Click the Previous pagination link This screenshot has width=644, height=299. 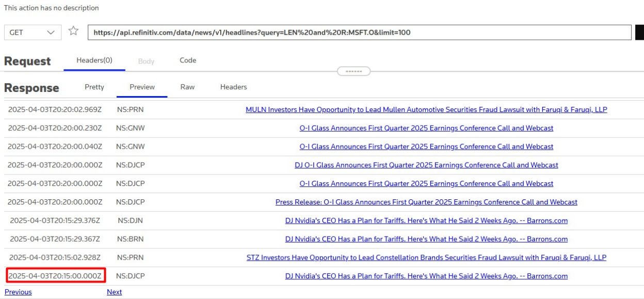click(18, 292)
